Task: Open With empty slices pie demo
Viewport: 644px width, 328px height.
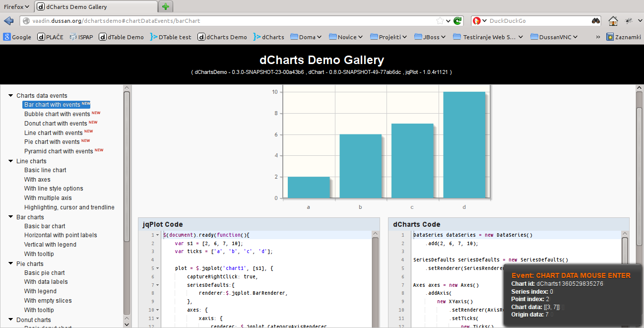Action: click(x=48, y=301)
